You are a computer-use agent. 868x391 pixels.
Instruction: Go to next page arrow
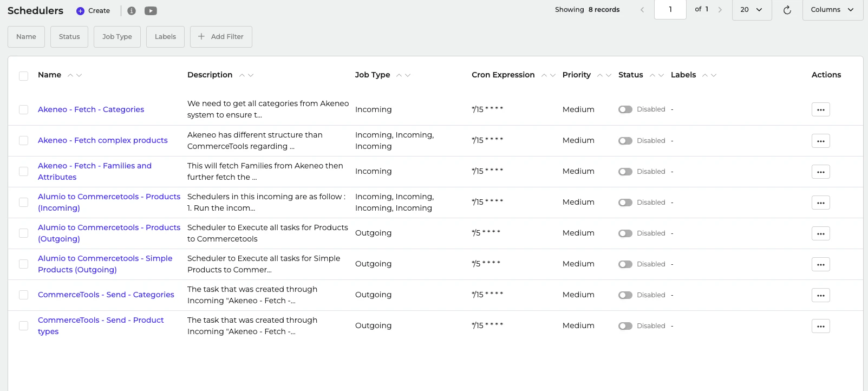pyautogui.click(x=720, y=10)
